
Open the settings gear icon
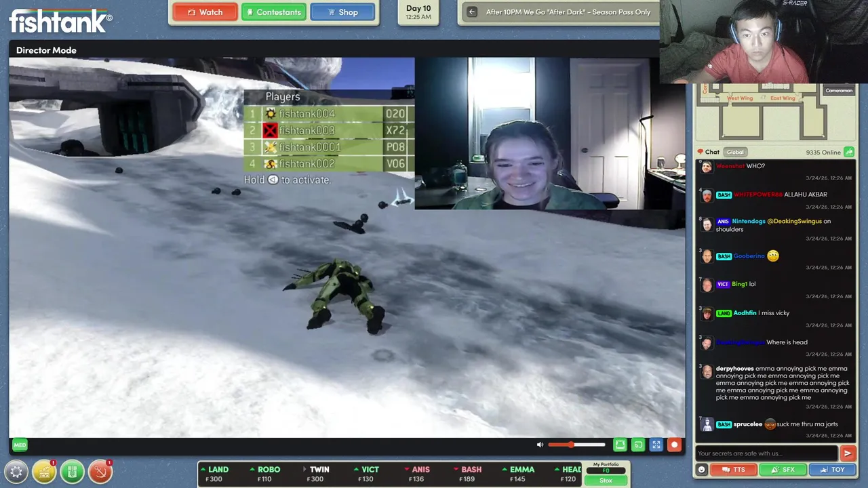(16, 472)
